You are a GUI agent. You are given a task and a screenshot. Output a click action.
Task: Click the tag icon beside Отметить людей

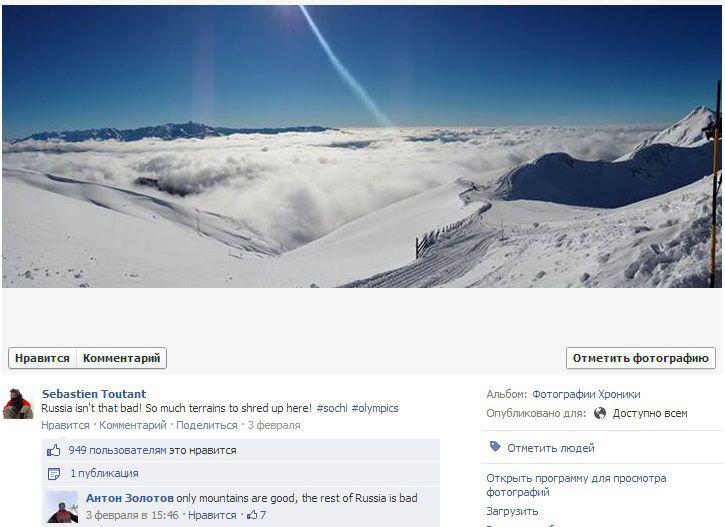point(495,447)
